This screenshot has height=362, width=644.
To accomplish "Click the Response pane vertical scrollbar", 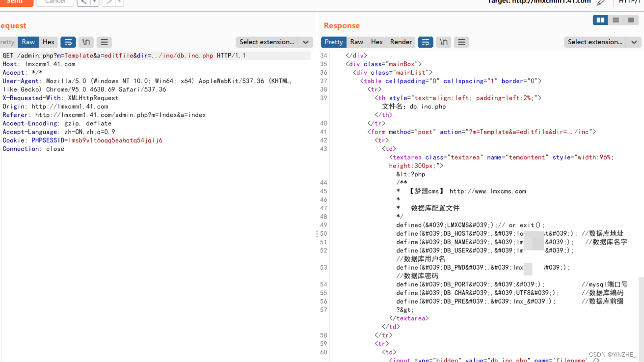I will pos(641,319).
